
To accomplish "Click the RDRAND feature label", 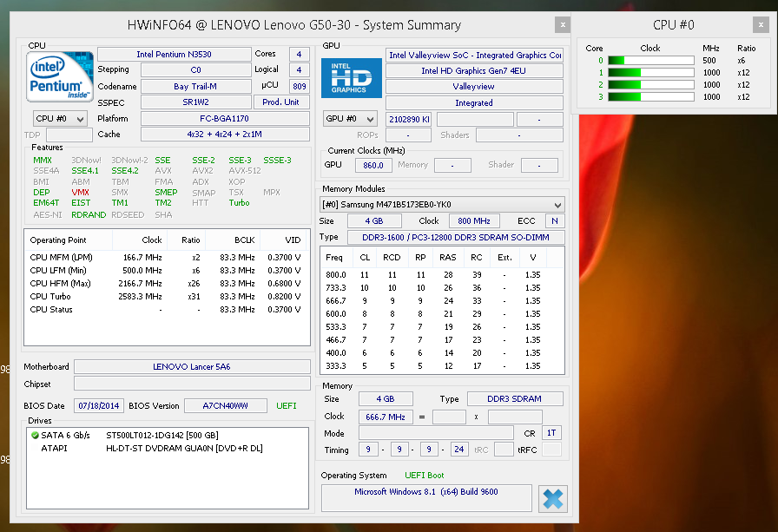I will pyautogui.click(x=89, y=214).
